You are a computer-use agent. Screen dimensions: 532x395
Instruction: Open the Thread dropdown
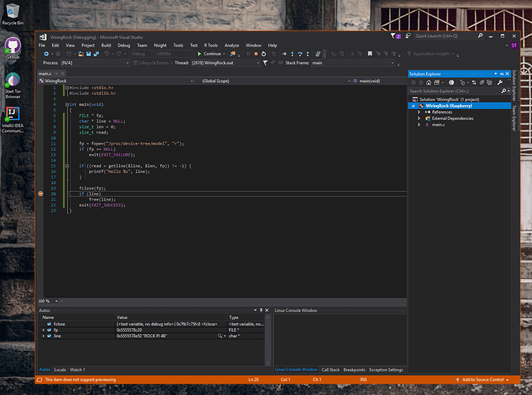pyautogui.click(x=258, y=63)
